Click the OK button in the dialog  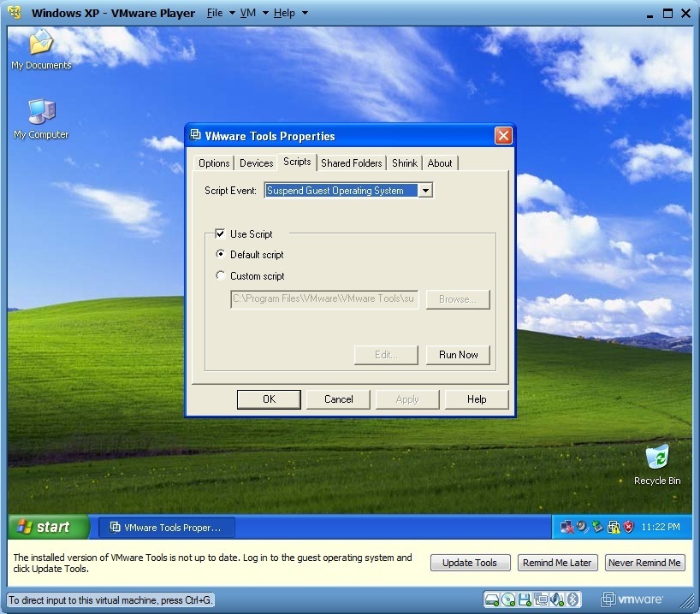tap(269, 399)
